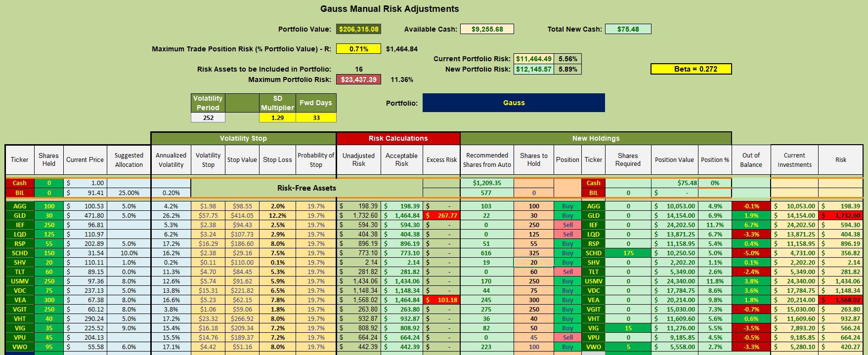Click VGIT position value 15,030.00

(674, 309)
